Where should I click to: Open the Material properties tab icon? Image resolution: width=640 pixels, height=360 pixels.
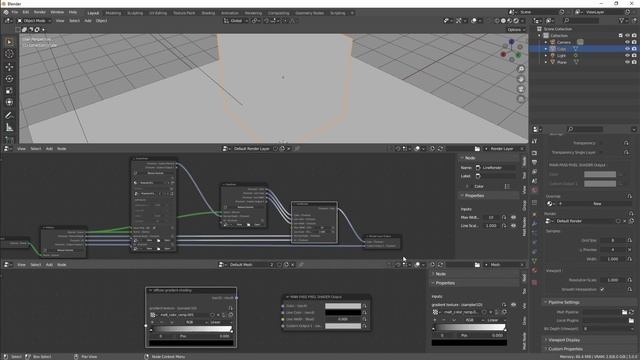(x=534, y=270)
